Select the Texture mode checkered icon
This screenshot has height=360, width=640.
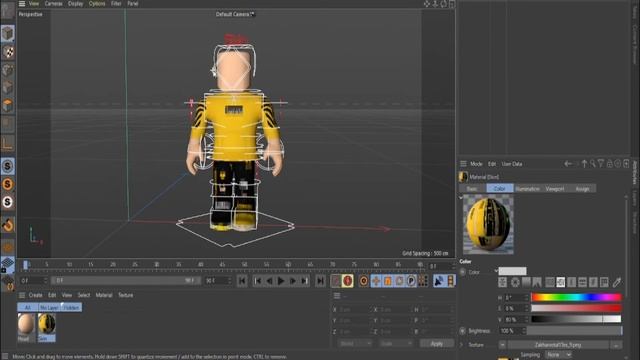pyautogui.click(x=8, y=52)
